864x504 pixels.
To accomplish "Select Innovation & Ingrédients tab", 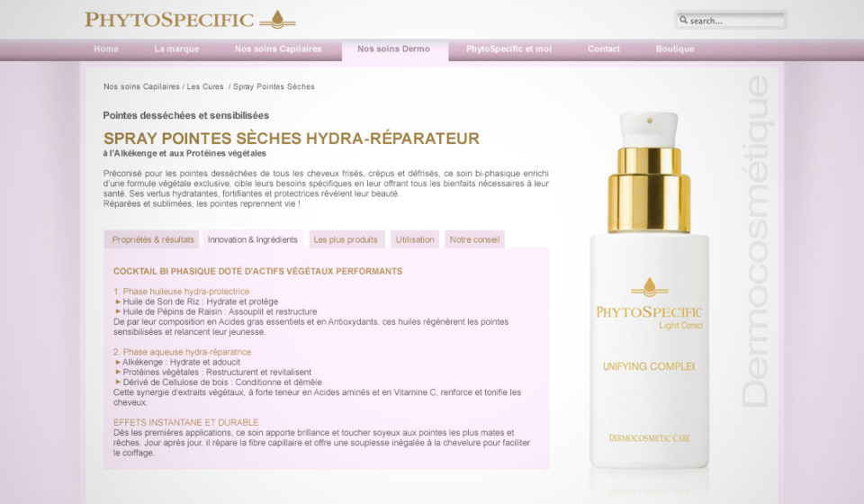I will tap(252, 239).
